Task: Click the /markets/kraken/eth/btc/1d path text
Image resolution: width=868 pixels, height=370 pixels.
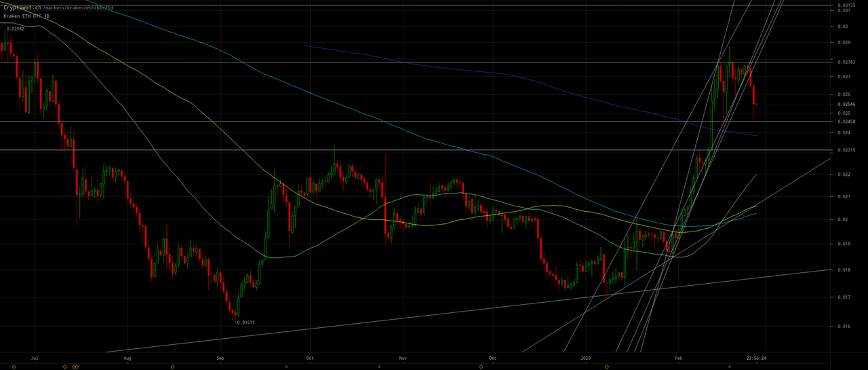Action: 79,7
